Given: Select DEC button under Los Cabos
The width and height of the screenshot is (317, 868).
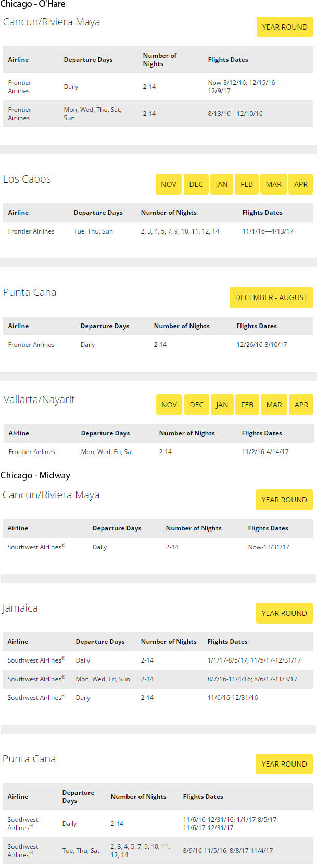Looking at the screenshot, I should click(x=196, y=184).
